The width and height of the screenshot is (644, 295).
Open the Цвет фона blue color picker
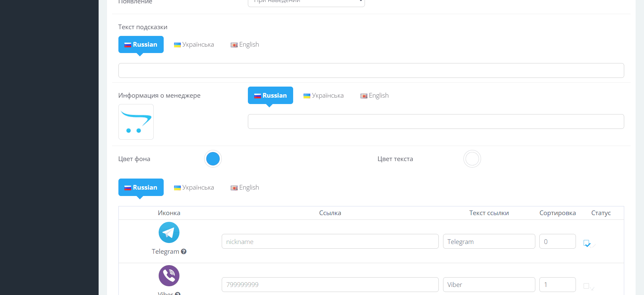tap(213, 159)
